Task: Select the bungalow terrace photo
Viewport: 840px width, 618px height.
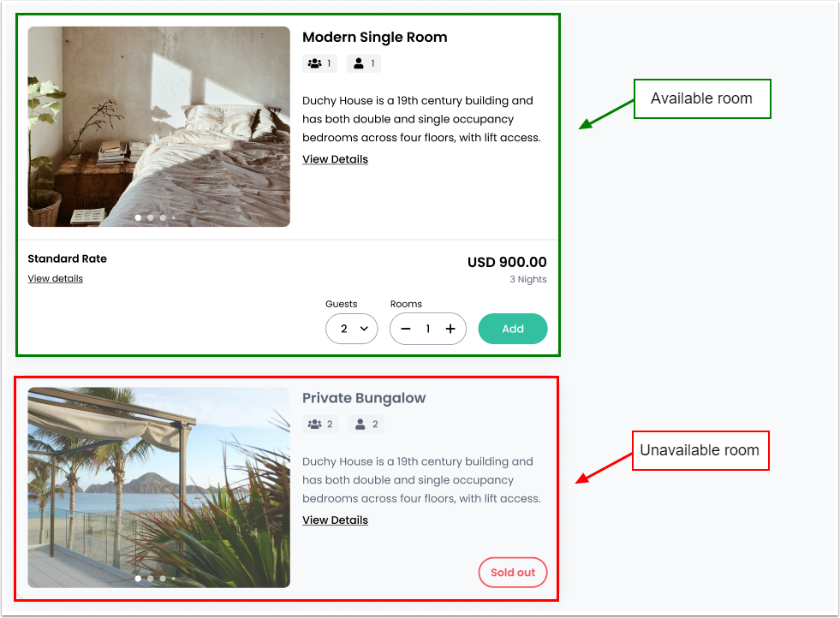Action: coord(158,487)
